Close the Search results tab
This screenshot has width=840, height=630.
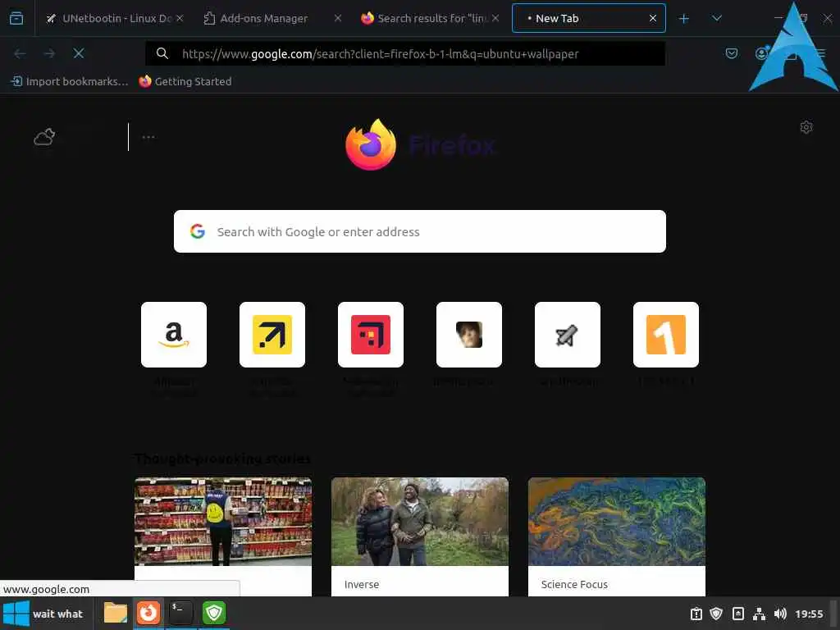tap(495, 18)
